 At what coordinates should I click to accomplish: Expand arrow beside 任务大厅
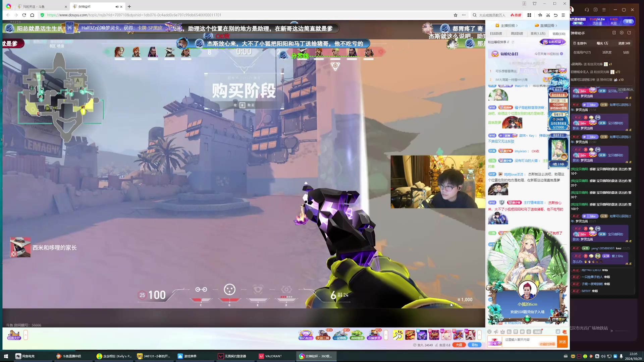point(25,335)
